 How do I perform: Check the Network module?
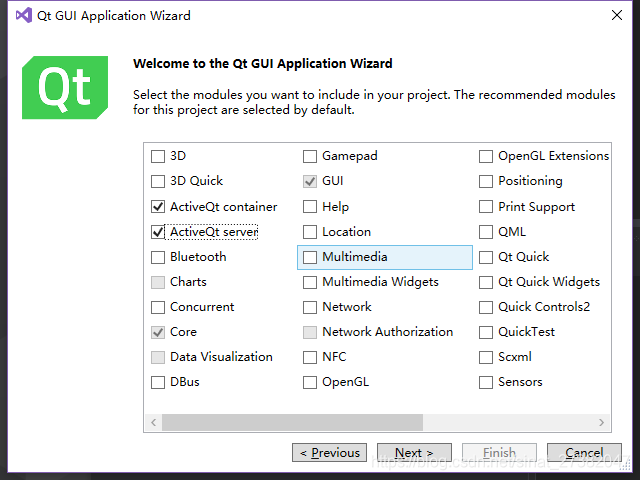coord(310,307)
